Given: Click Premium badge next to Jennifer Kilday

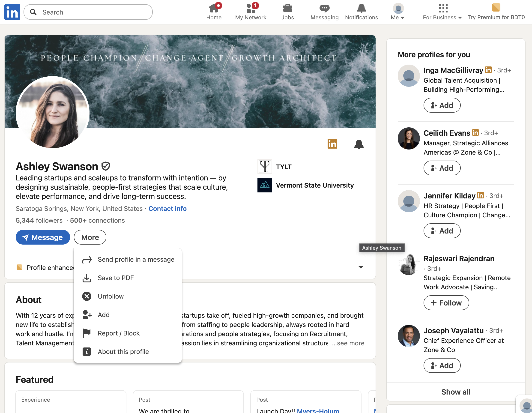Looking at the screenshot, I should pyautogui.click(x=481, y=195).
